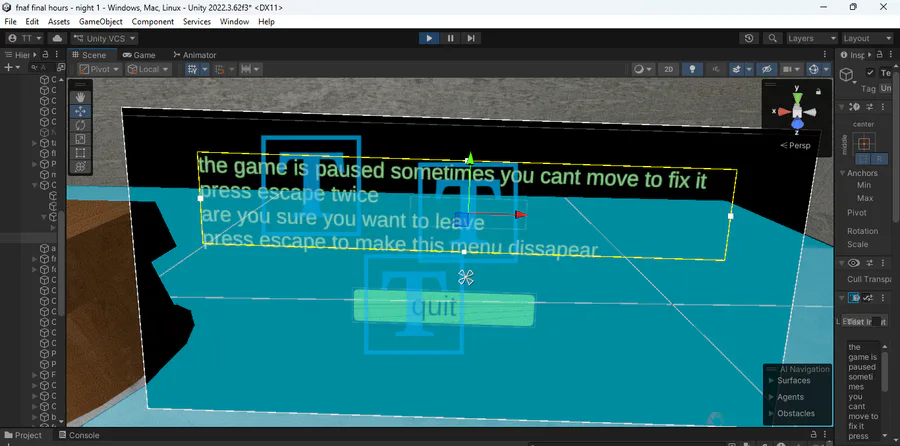
Task: Select the Transform tool
Action: click(80, 166)
